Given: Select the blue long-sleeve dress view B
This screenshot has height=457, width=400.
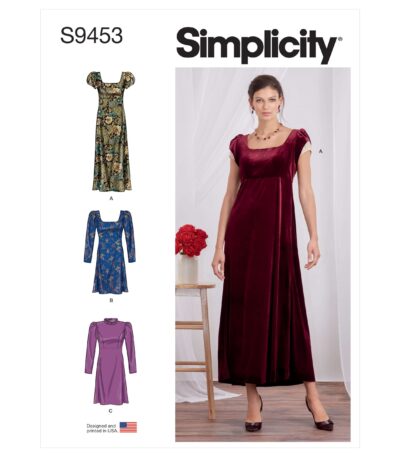Looking at the screenshot, I should click(x=110, y=252).
